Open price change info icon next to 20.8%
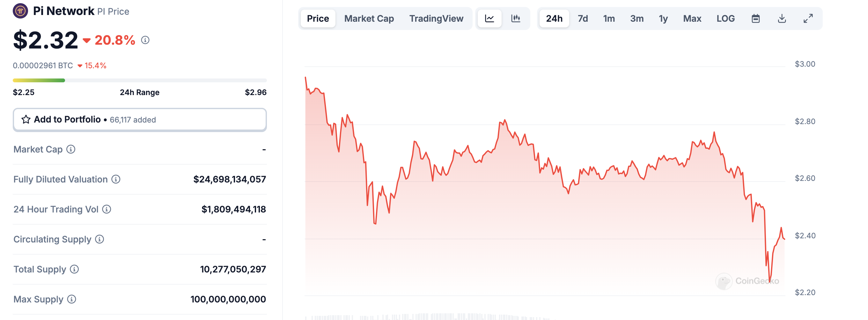The image size is (868, 320). (x=145, y=40)
